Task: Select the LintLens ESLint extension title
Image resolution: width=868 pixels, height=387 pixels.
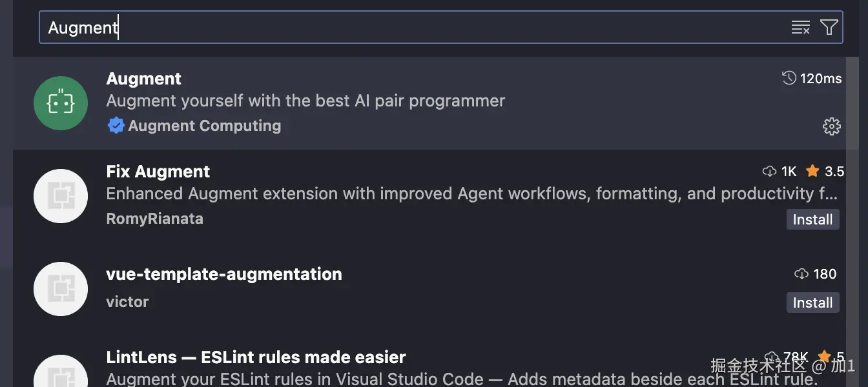Action: [256, 357]
